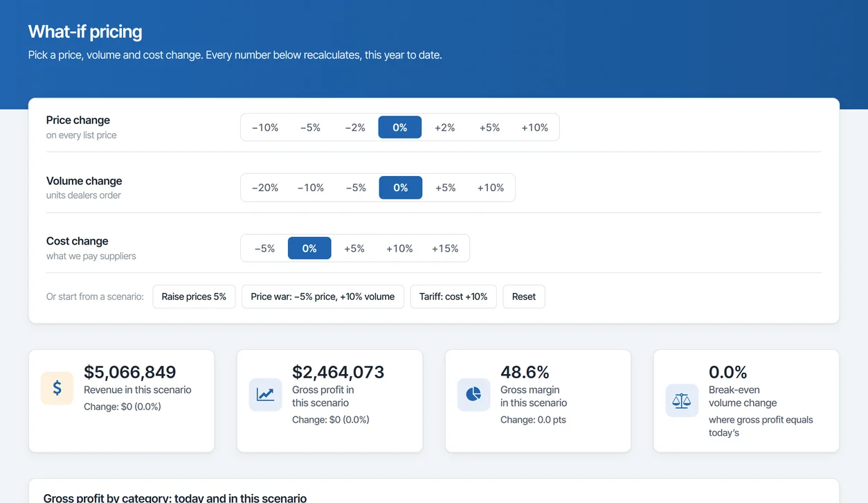Select 0% in the Price change row

pyautogui.click(x=400, y=127)
